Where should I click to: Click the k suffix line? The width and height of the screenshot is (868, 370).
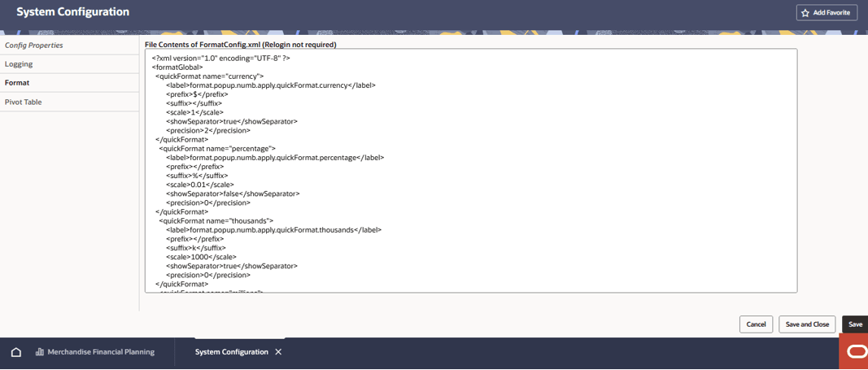point(195,248)
